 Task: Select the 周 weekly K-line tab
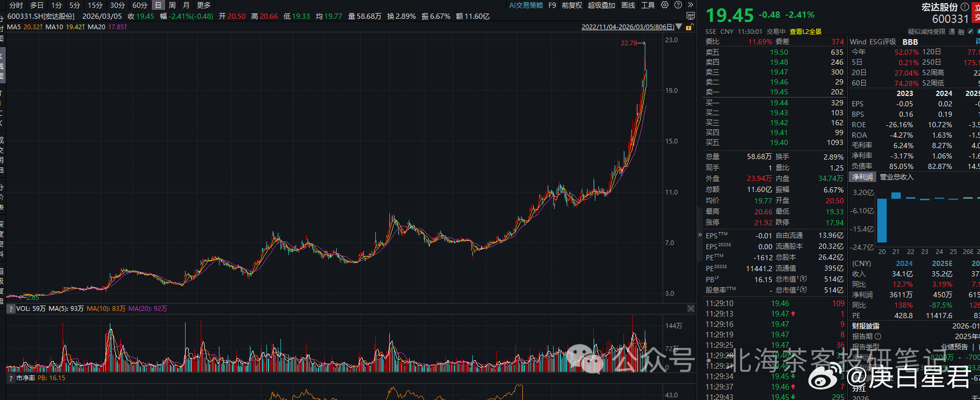pos(172,5)
